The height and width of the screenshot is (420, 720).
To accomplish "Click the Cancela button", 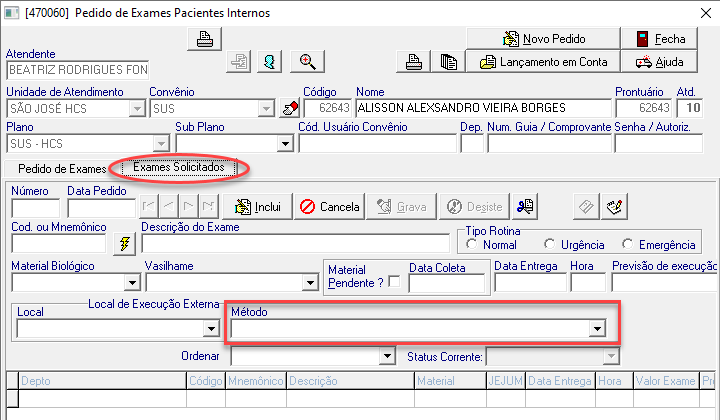I will [329, 207].
